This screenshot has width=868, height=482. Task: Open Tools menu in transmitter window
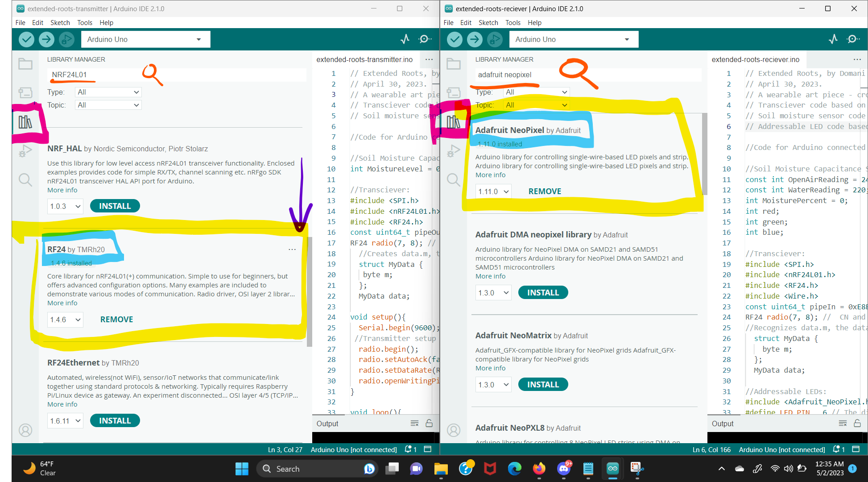85,22
